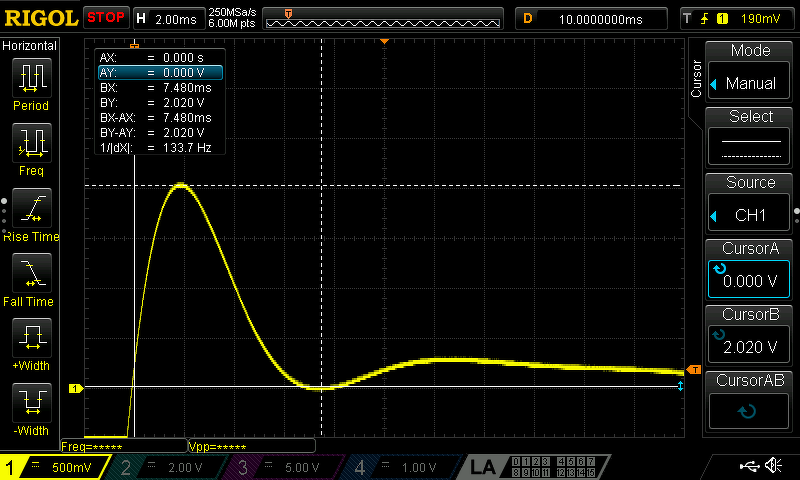Viewport: 800px width, 480px height.
Task: Click the CursorAB rotate knob icon
Action: tap(747, 411)
